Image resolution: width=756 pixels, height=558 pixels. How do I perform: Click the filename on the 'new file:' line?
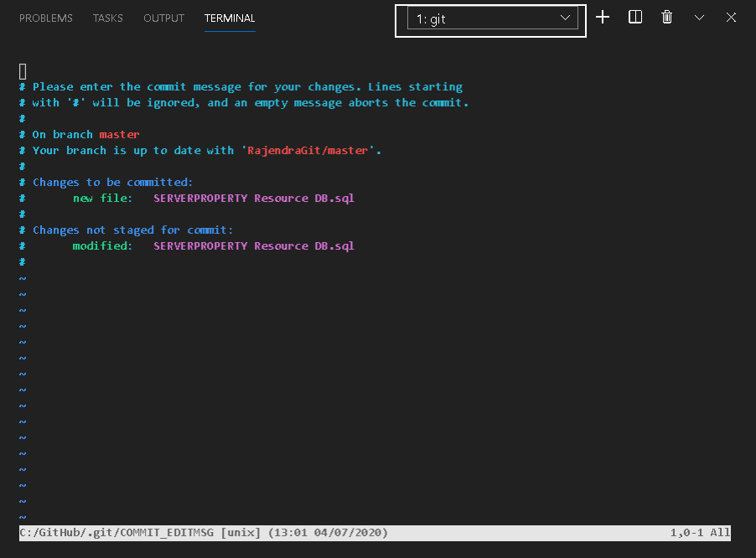coord(254,199)
